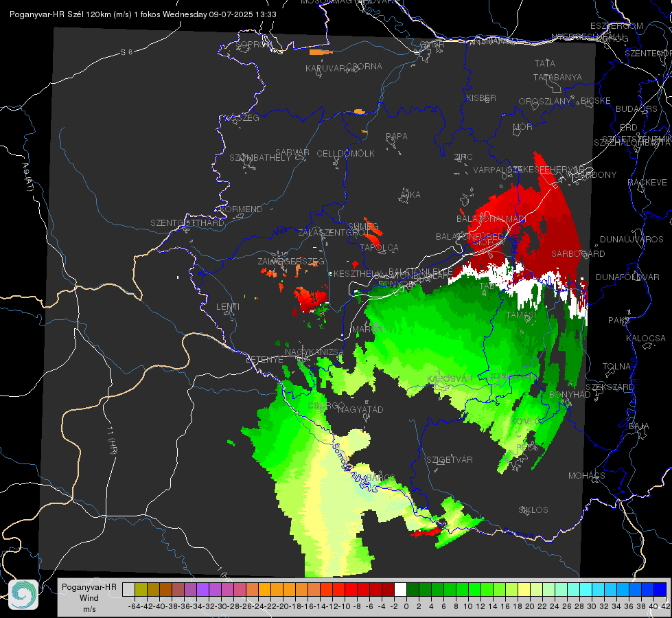Click the A 9 (AT) road label
The width and height of the screenshot is (672, 618).
coord(28,176)
